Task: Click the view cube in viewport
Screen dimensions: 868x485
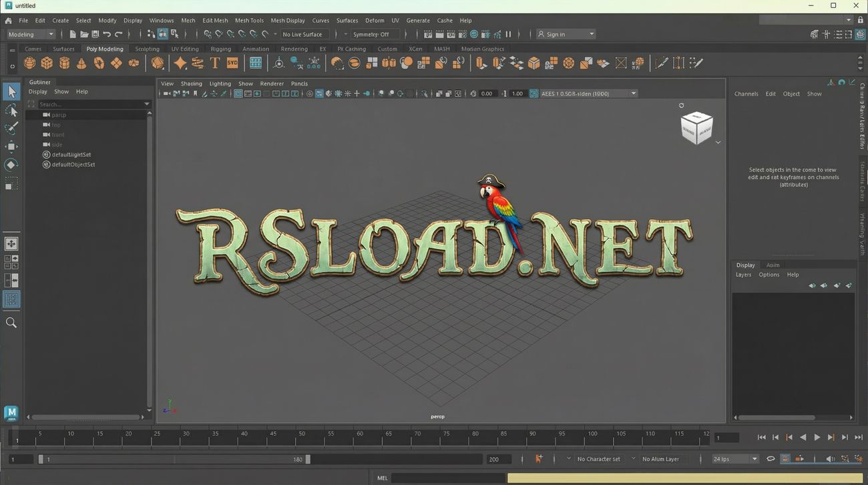Action: tap(696, 128)
